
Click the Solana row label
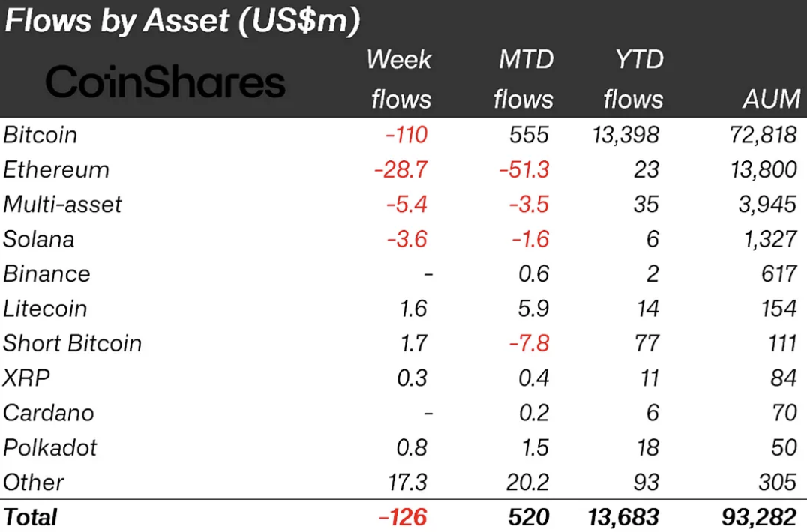39,239
